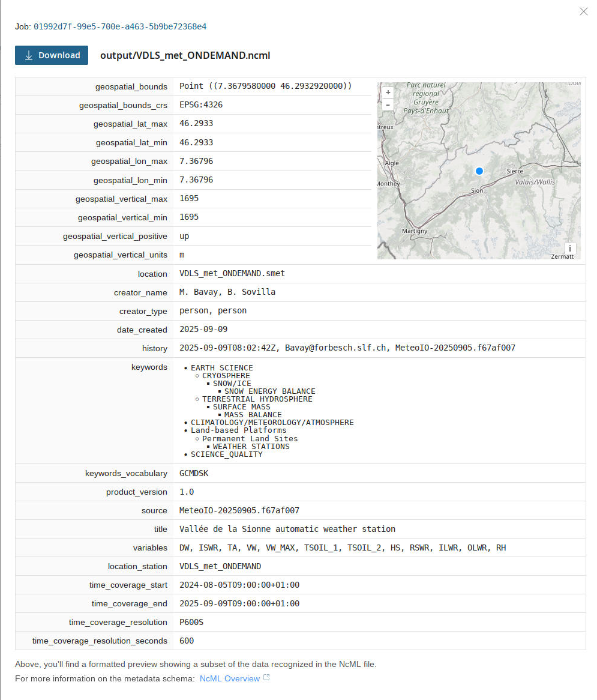Open the job ID link 01992d7f
The width and height of the screenshot is (597, 700).
(120, 26)
